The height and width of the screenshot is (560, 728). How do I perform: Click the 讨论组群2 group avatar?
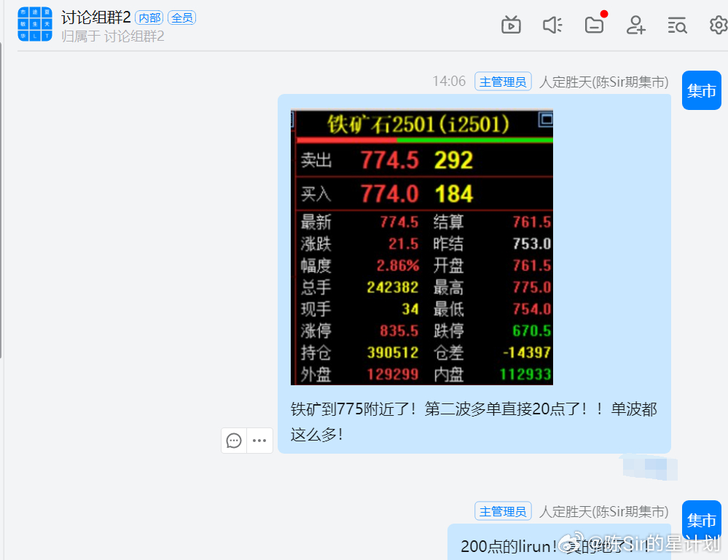[34, 24]
